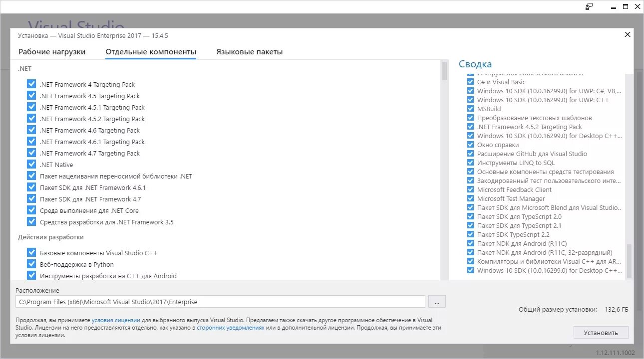
Task: Toggle Расширение GitHub для Visual Studio checkbox
Action: [x=470, y=154]
